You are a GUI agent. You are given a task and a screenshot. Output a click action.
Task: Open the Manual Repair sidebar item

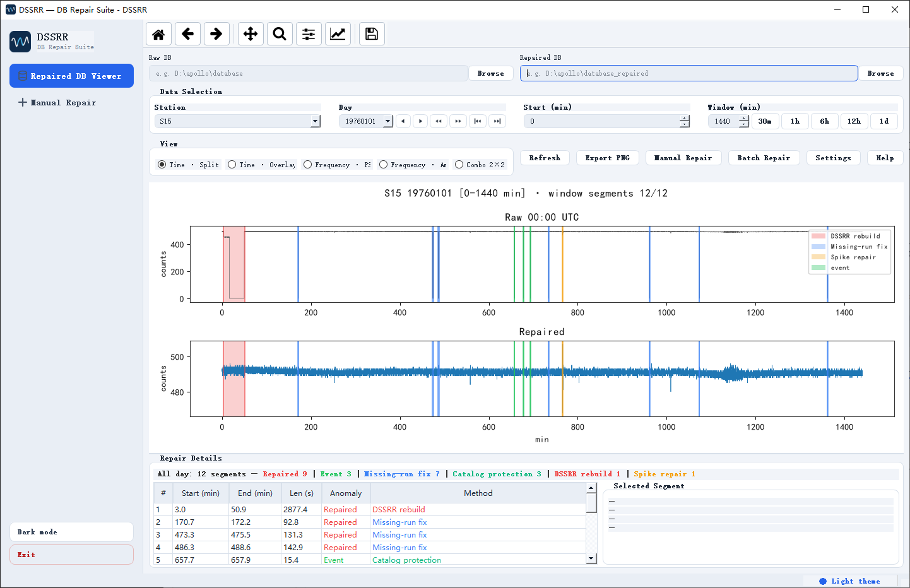point(71,102)
